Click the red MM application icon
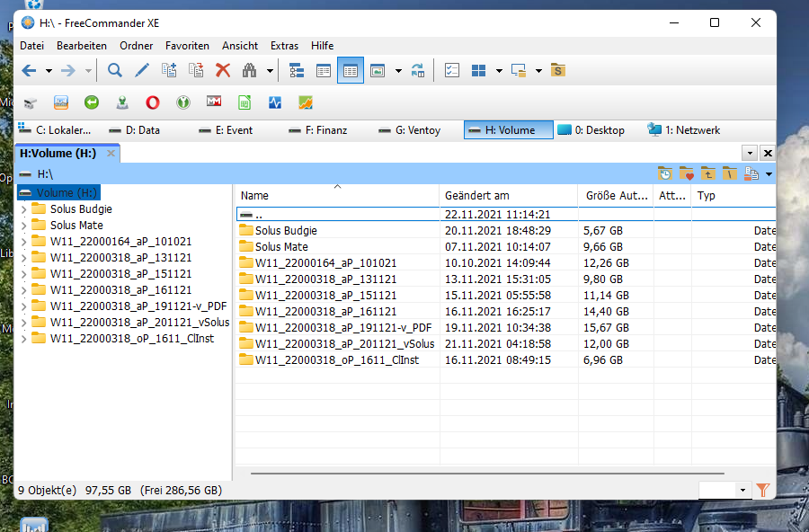Viewport: 809px width, 532px height. tap(214, 102)
